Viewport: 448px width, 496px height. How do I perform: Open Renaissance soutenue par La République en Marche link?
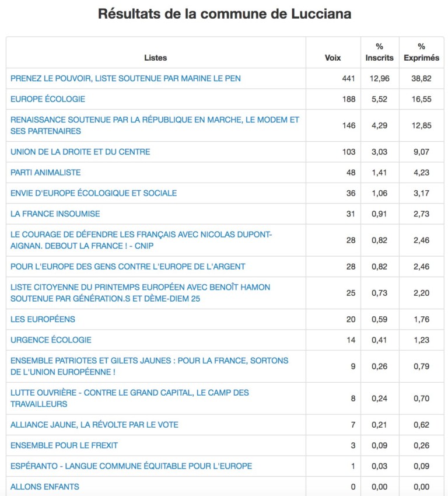click(x=155, y=125)
